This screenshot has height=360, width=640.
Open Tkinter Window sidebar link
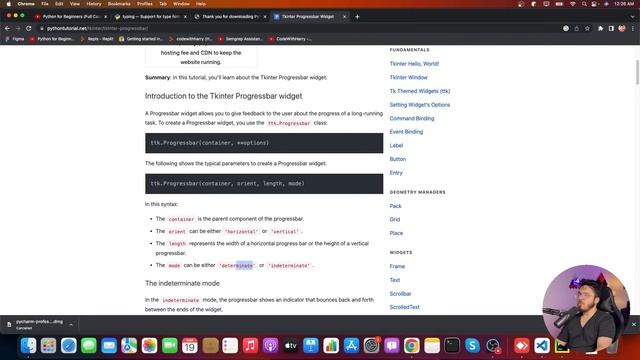click(x=409, y=78)
